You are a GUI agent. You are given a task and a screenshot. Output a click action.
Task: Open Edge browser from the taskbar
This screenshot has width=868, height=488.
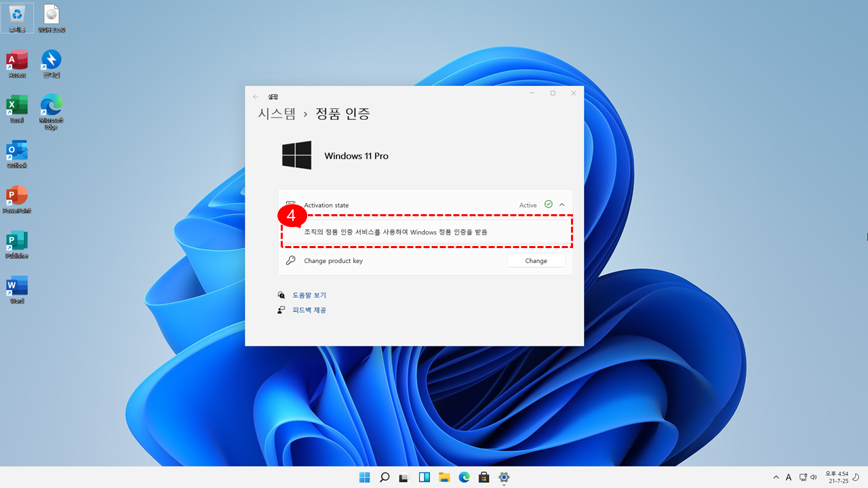coord(464,477)
